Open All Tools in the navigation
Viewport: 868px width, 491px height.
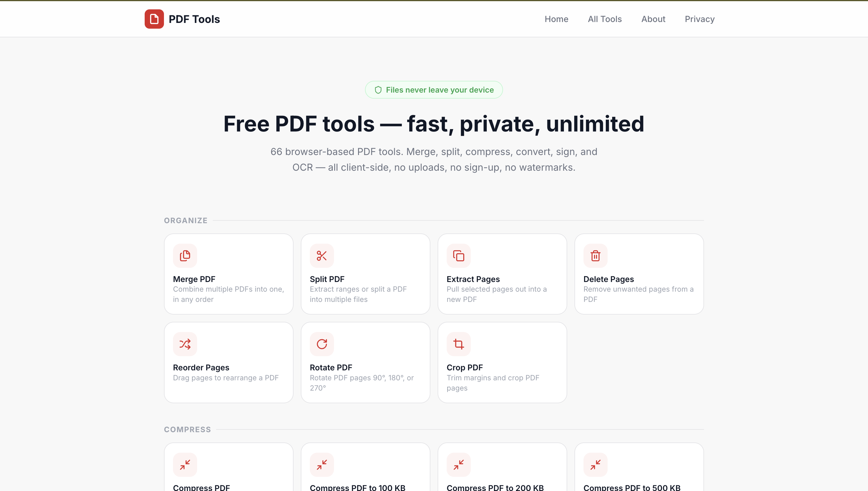605,19
